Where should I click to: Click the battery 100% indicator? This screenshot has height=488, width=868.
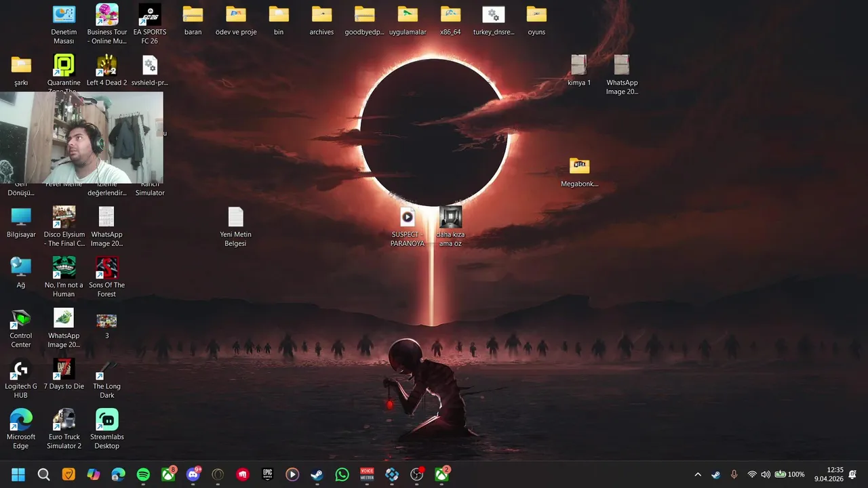pyautogui.click(x=790, y=474)
